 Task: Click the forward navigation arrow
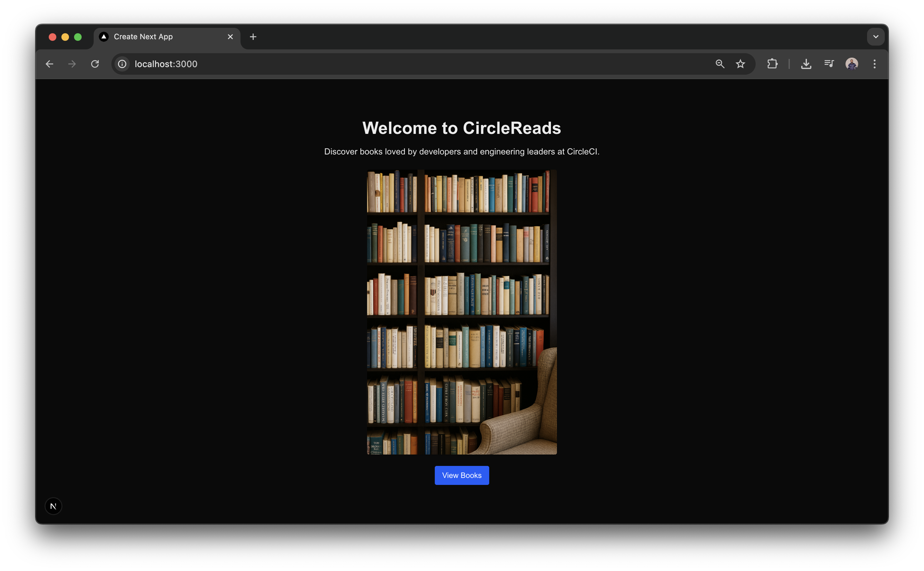click(72, 64)
